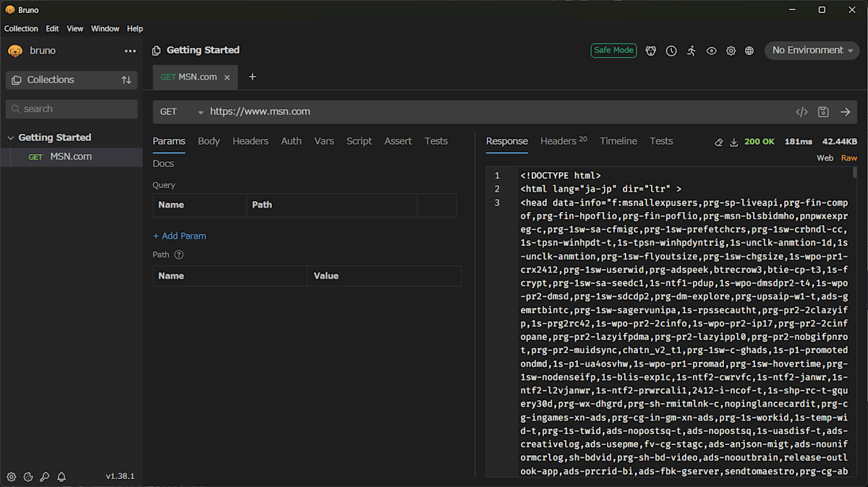This screenshot has width=868, height=487.
Task: Click the URL field with https://www.msn.com
Action: click(x=499, y=112)
